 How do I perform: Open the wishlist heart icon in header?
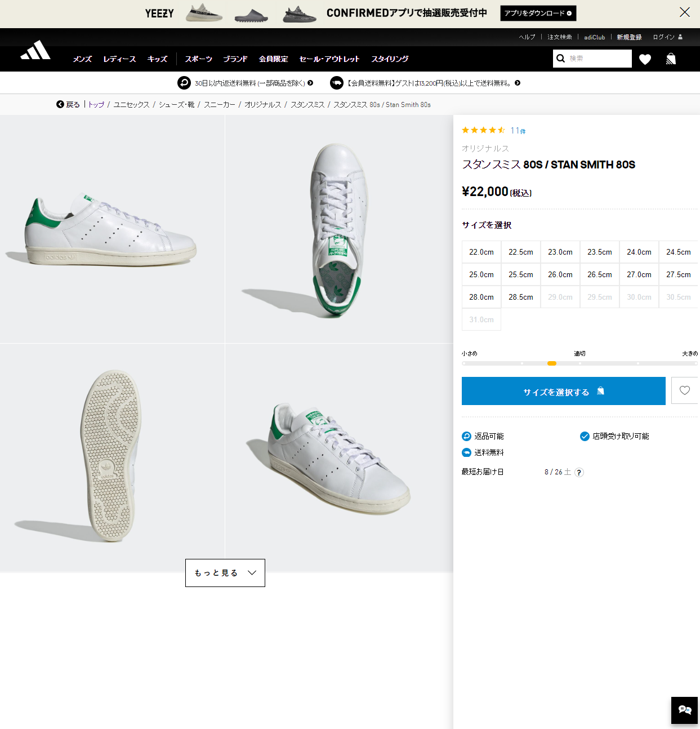pyautogui.click(x=645, y=59)
